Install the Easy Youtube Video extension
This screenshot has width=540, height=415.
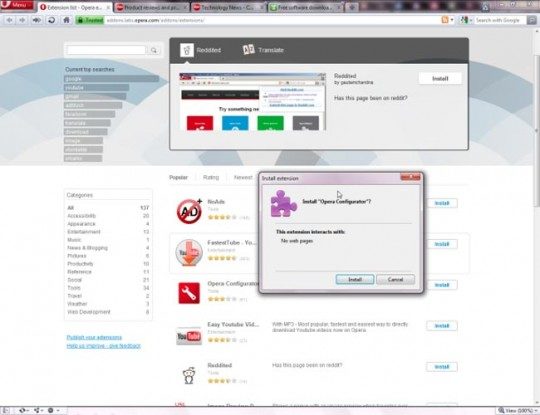click(x=442, y=326)
